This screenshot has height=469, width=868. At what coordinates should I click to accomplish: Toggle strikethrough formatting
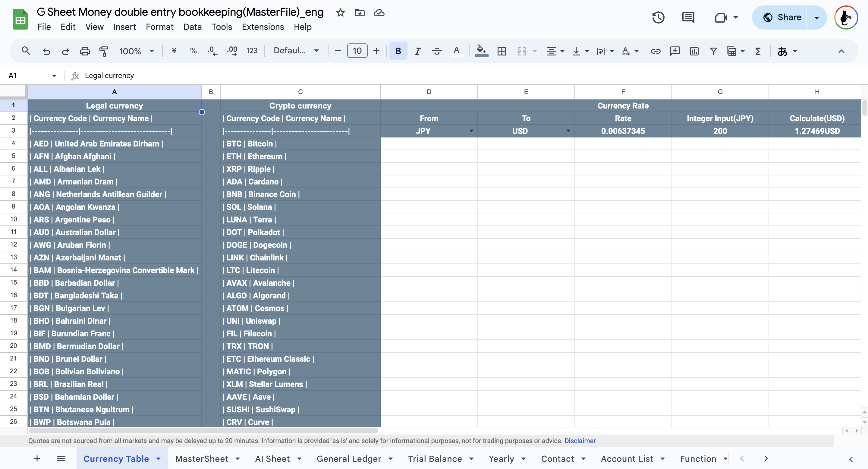pyautogui.click(x=437, y=51)
